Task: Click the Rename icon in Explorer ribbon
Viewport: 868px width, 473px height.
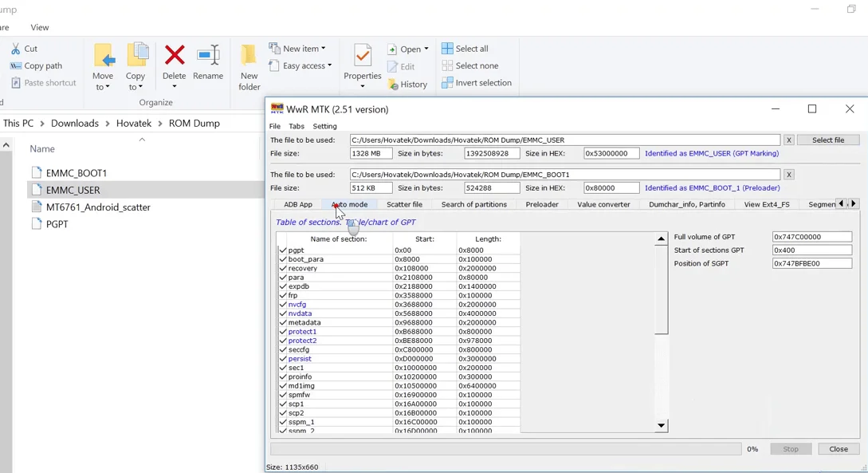Action: (x=208, y=55)
